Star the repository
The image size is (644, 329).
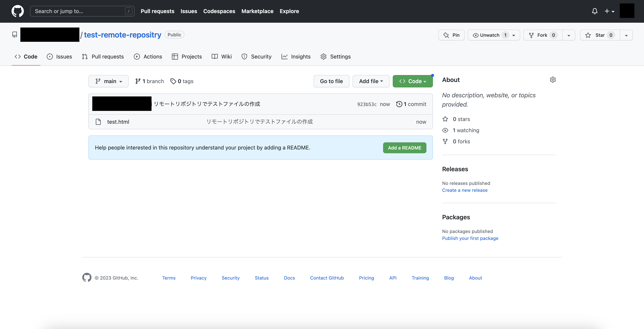(600, 35)
